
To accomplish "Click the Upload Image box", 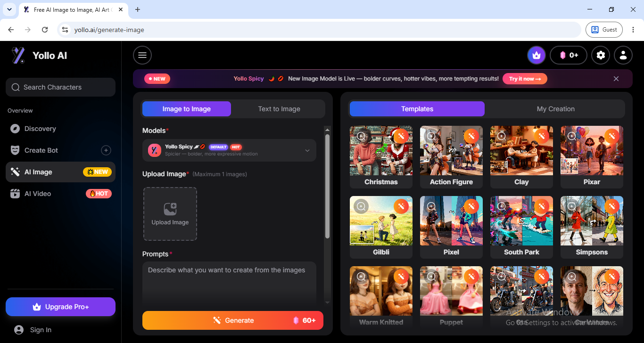I will coord(170,214).
